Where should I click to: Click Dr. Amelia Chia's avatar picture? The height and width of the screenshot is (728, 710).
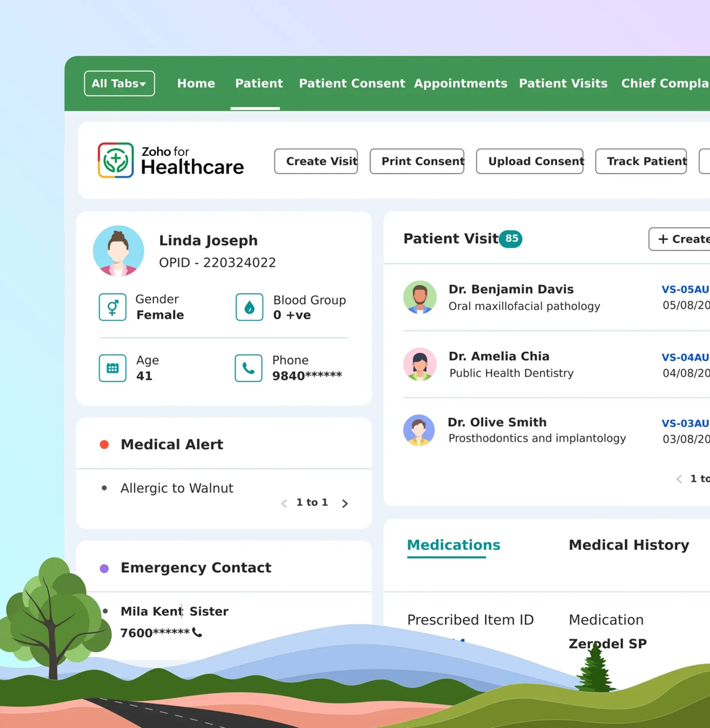[x=420, y=364]
